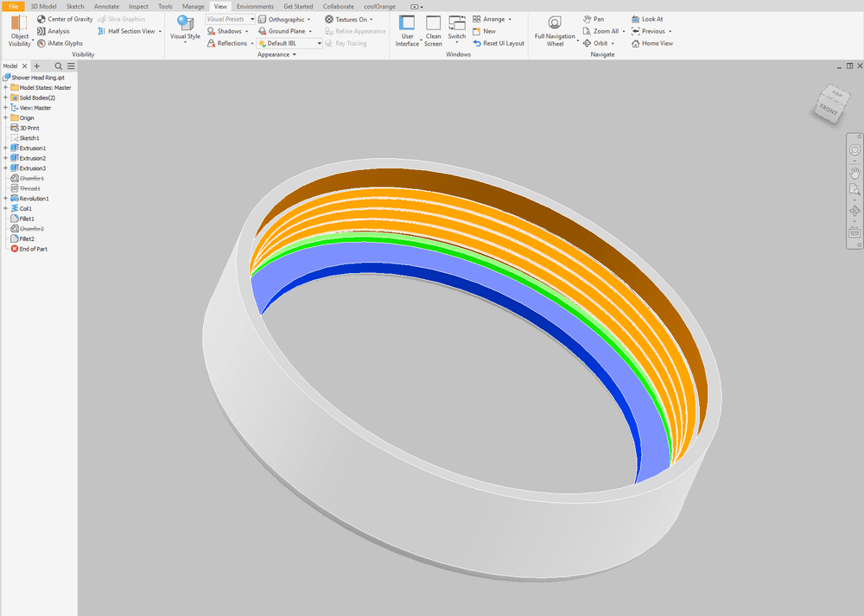
Task: Expand Half Section View dropdown arrow
Action: [x=160, y=31]
